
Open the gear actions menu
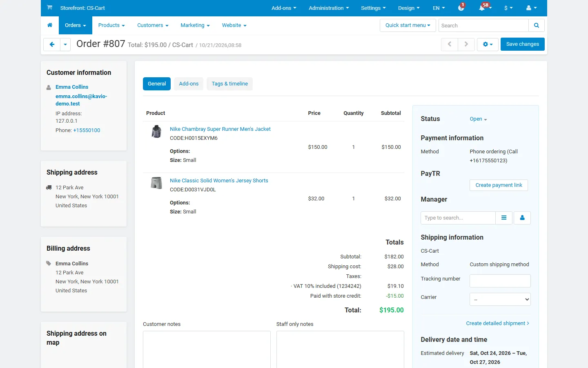click(488, 44)
